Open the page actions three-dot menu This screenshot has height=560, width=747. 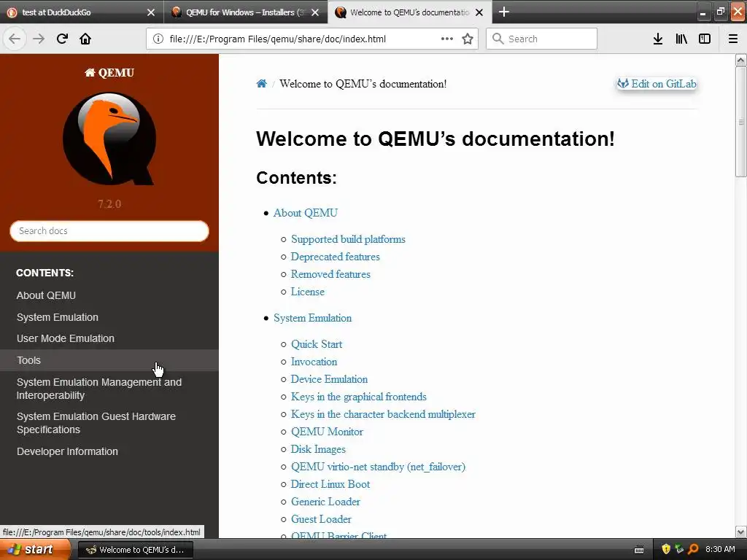pyautogui.click(x=447, y=39)
